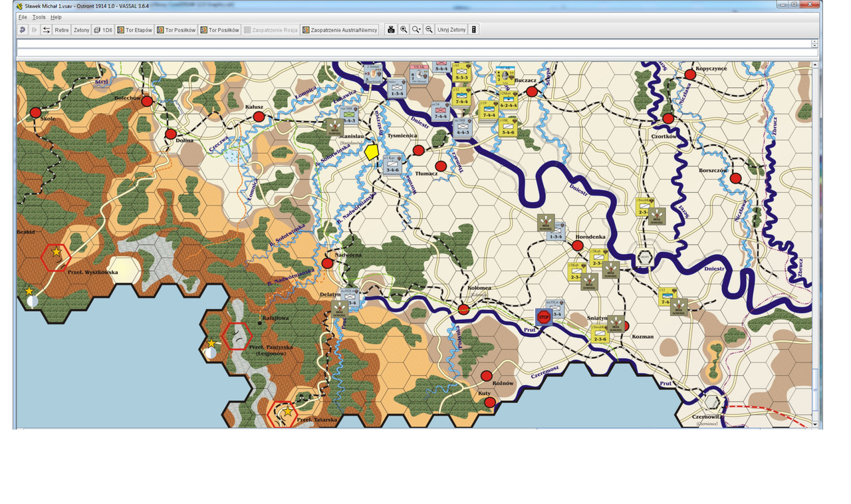
Task: Click the camera snapshot icon
Action: [x=392, y=30]
